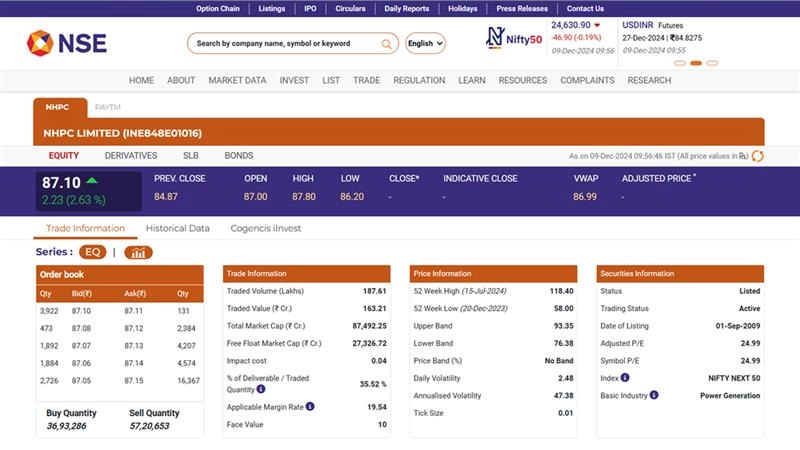Image resolution: width=800 pixels, height=450 pixels.
Task: Click the Nifty50 logo
Action: point(513,38)
